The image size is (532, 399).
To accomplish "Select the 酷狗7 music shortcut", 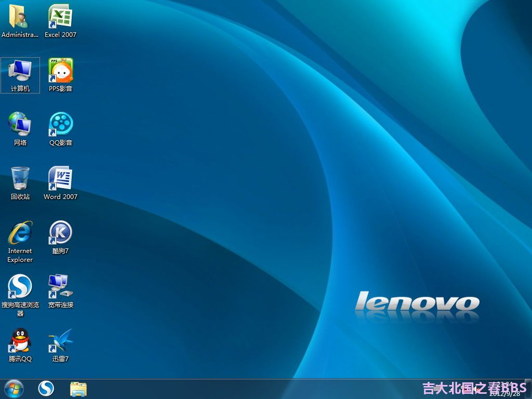I will click(x=60, y=237).
